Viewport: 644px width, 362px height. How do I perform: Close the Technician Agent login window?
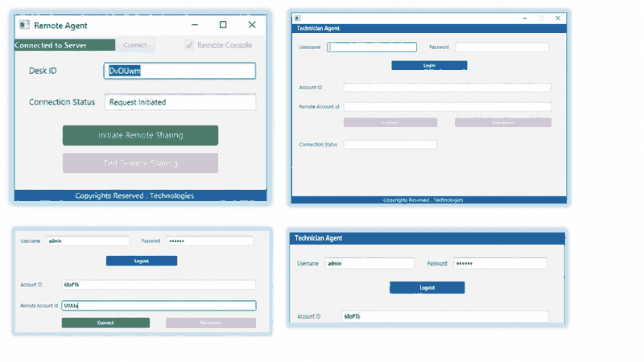point(558,18)
